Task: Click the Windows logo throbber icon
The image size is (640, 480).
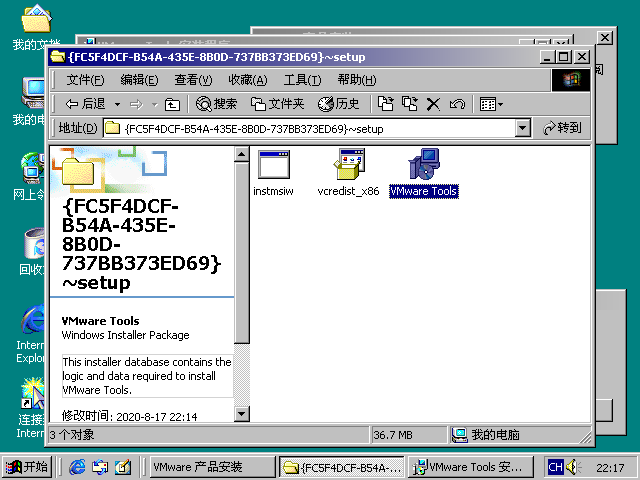Action: 571,80
